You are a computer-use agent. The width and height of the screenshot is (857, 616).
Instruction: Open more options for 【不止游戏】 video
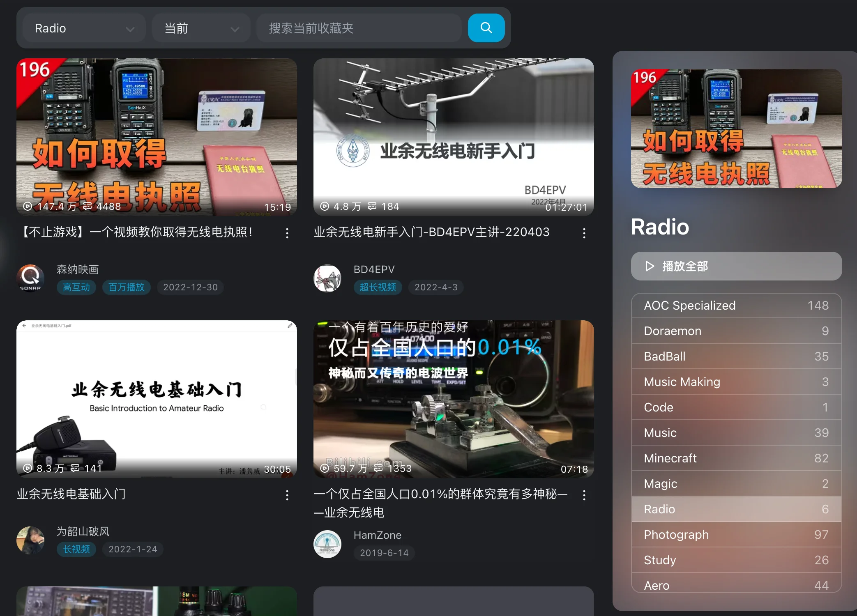point(287,233)
